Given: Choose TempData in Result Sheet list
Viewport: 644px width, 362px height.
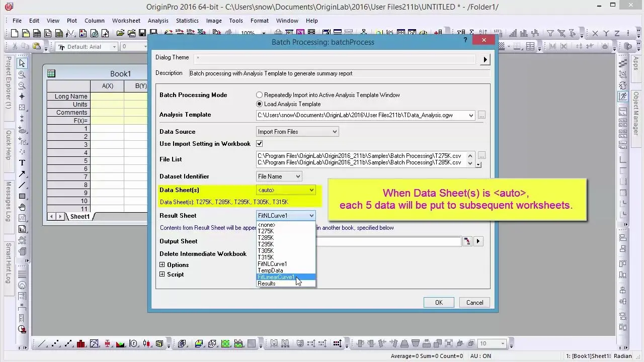Looking at the screenshot, I should [x=286, y=270].
